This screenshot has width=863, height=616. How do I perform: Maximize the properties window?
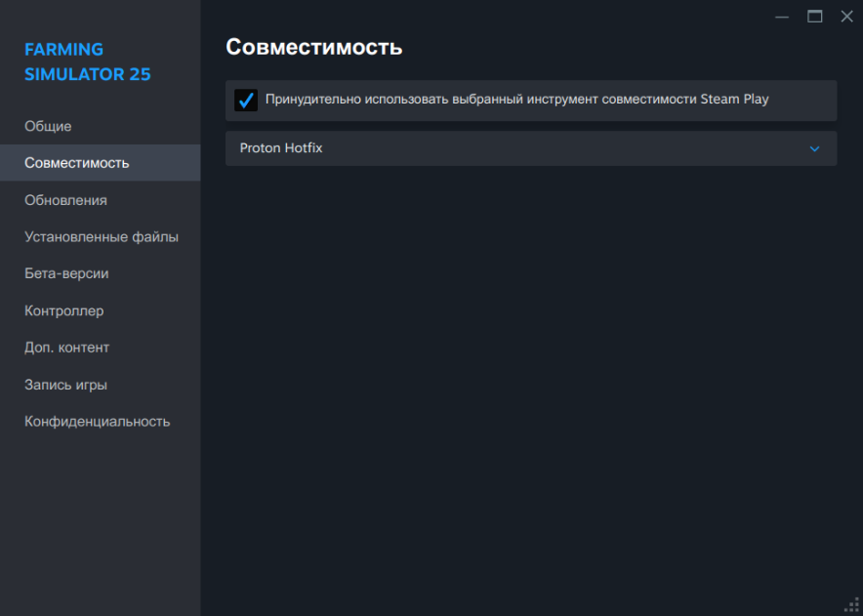814,17
